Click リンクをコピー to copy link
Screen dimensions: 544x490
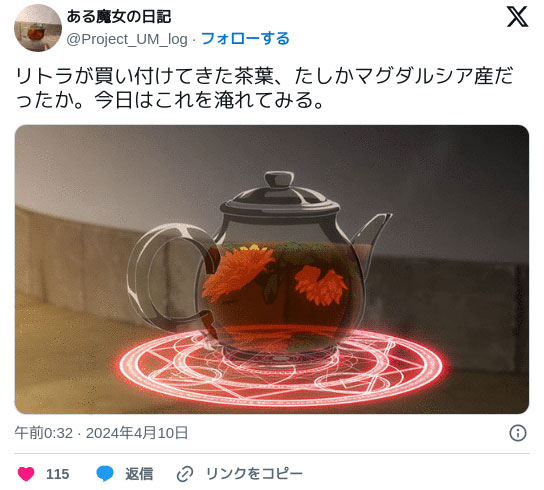point(254,474)
